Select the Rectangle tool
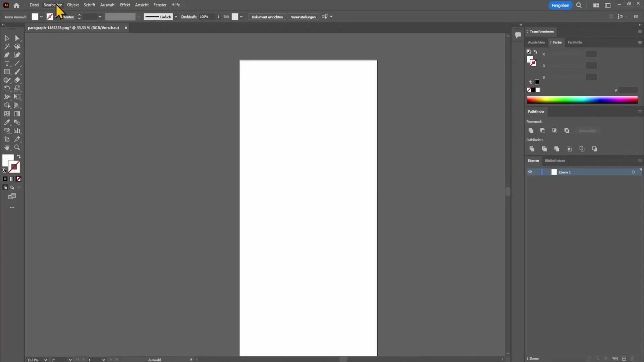Image resolution: width=644 pixels, height=362 pixels. tap(7, 72)
